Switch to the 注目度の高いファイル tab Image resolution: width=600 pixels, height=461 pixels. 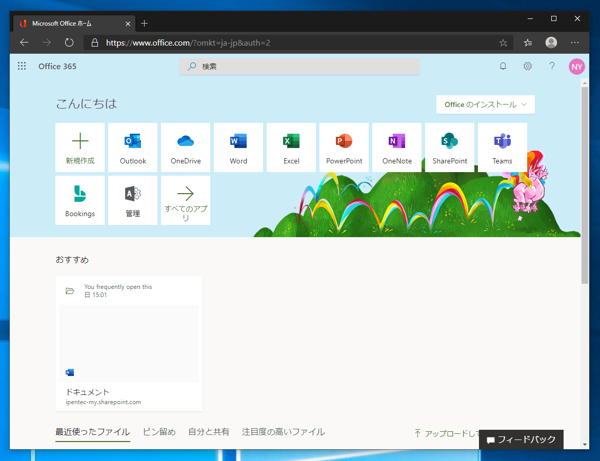coord(283,432)
